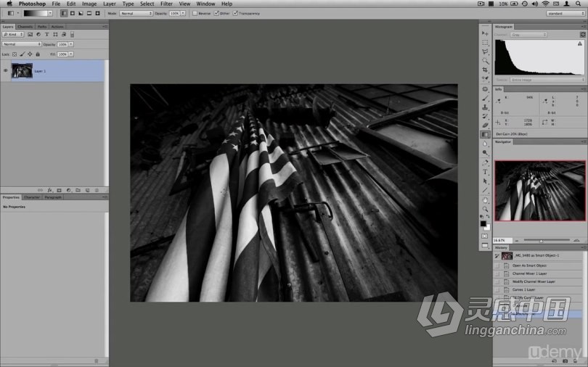The width and height of the screenshot is (588, 367).
Task: Switch to the Character panel tab
Action: [x=32, y=197]
